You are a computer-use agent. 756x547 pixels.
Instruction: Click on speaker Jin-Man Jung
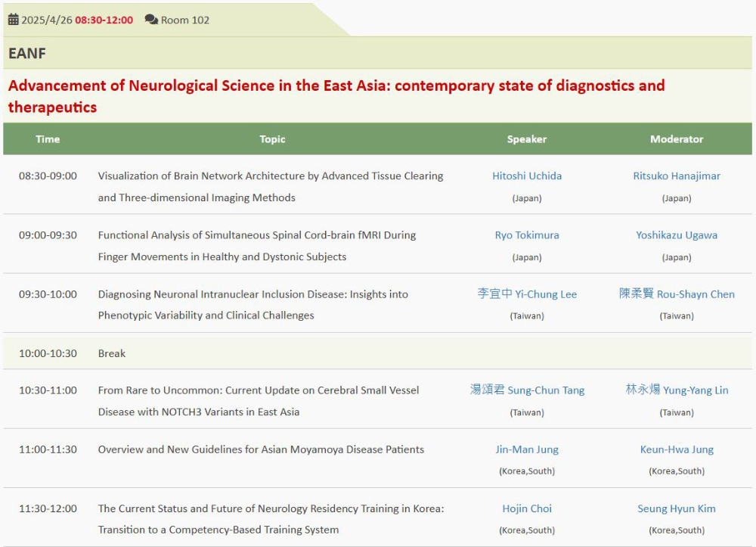tap(527, 449)
